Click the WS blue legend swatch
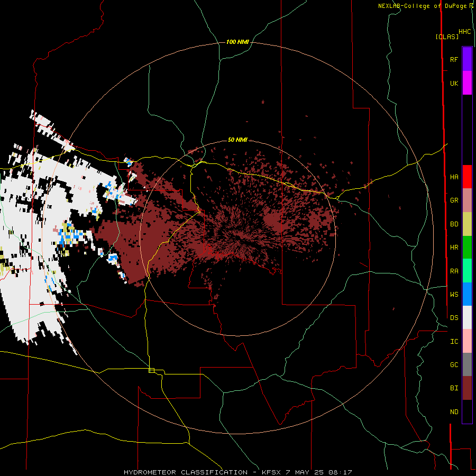 [x=467, y=294]
